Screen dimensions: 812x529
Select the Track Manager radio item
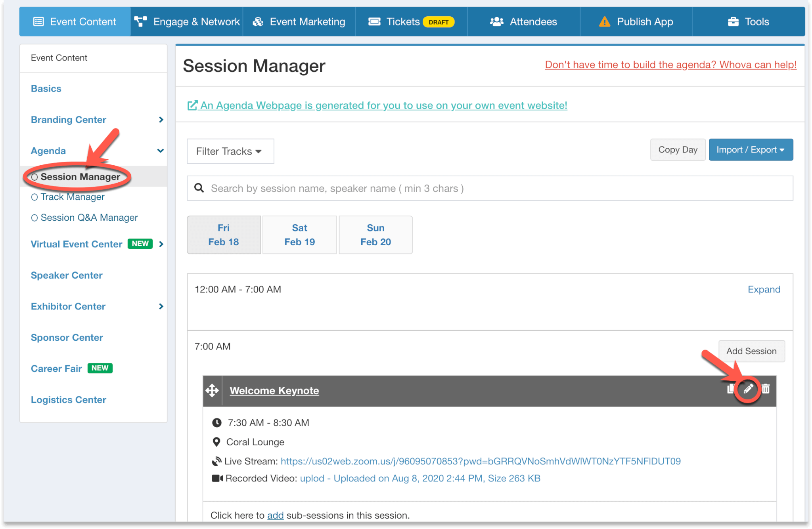click(x=72, y=197)
